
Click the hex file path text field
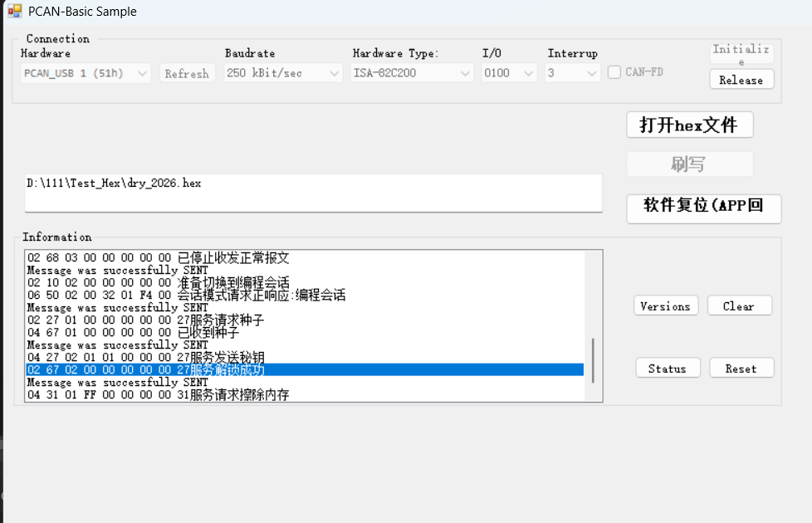pyautogui.click(x=313, y=193)
